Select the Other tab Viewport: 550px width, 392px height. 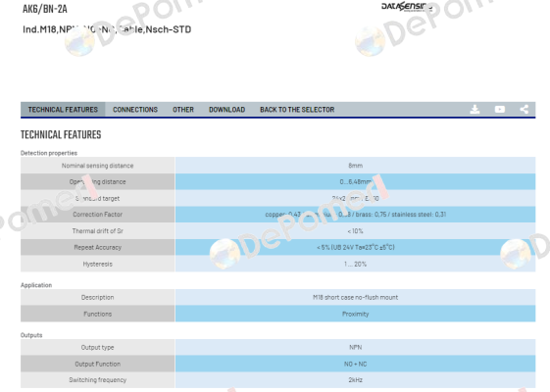(183, 110)
